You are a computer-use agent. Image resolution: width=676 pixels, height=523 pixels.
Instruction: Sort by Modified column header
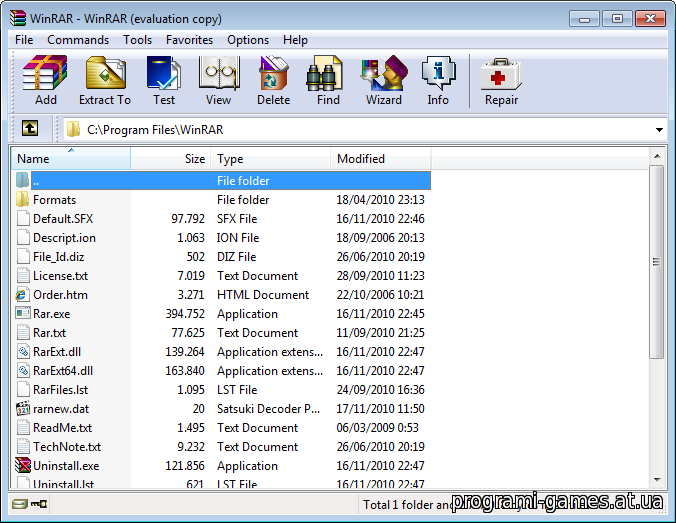(381, 158)
